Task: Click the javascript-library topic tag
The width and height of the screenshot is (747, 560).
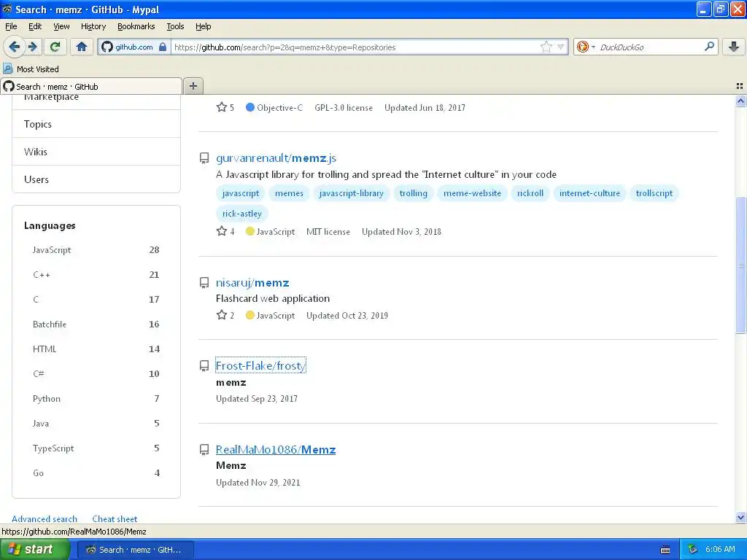Action: pos(351,192)
